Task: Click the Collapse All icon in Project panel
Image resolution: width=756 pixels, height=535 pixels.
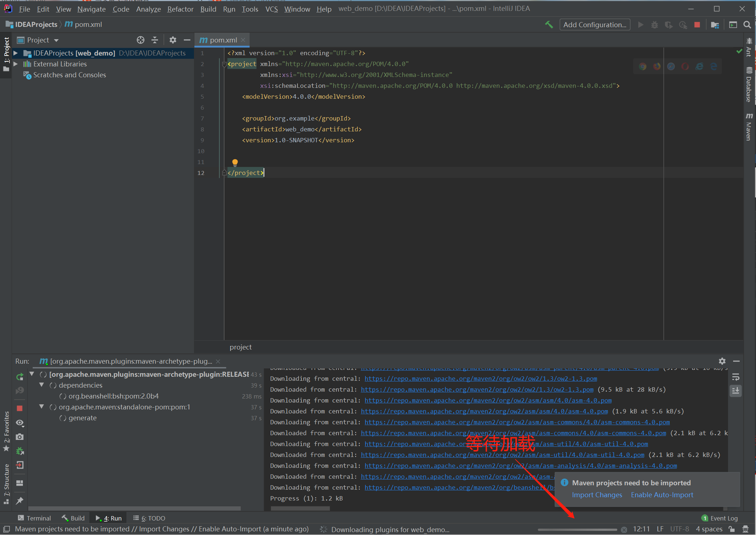Action: (155, 40)
